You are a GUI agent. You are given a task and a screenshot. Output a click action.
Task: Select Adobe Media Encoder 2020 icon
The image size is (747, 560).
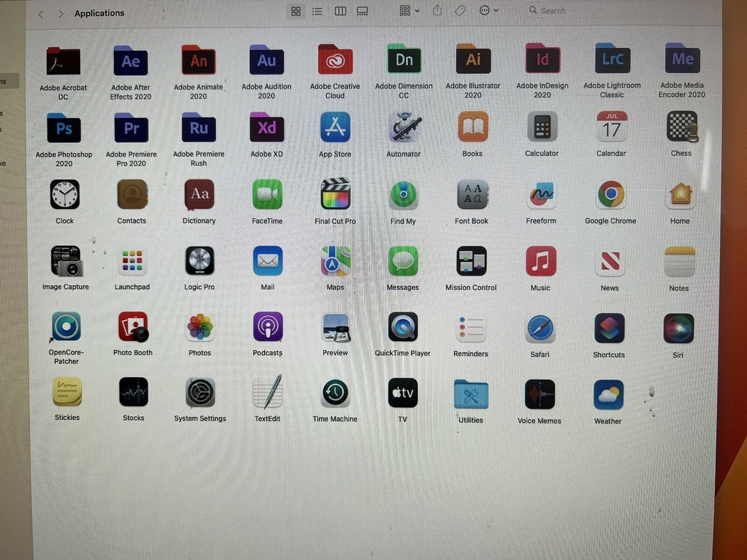pos(682,58)
